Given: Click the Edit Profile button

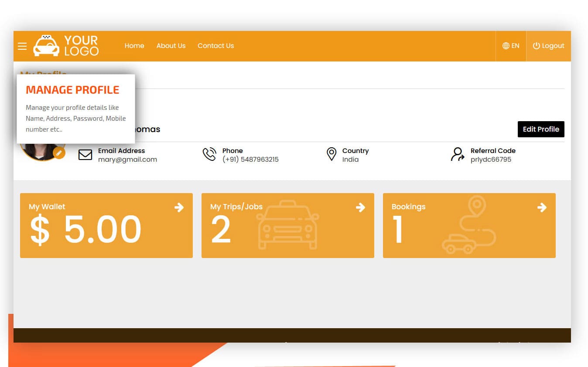Looking at the screenshot, I should 541,129.
